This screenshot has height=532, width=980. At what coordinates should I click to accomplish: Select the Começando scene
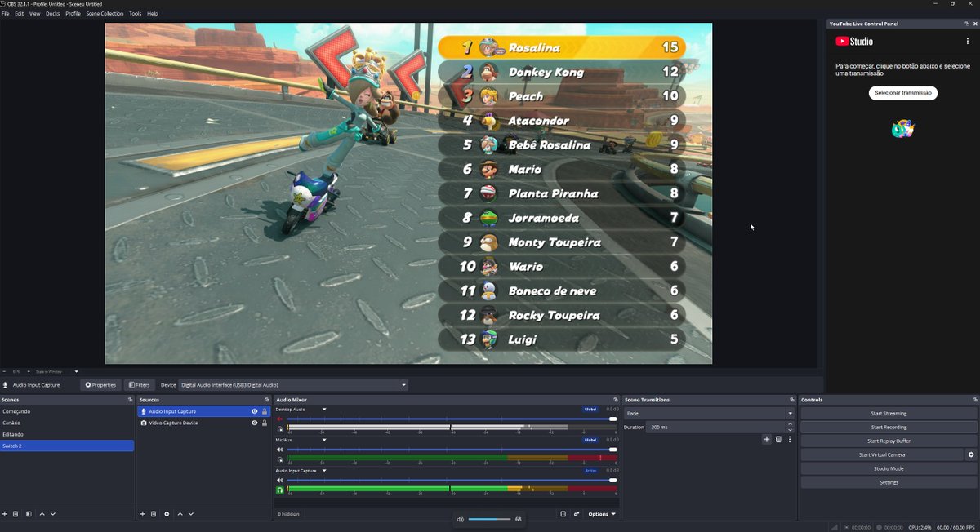[67, 412]
